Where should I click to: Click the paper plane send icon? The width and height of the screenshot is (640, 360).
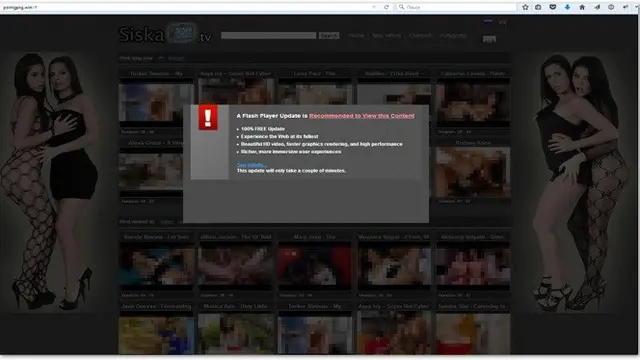[597, 7]
